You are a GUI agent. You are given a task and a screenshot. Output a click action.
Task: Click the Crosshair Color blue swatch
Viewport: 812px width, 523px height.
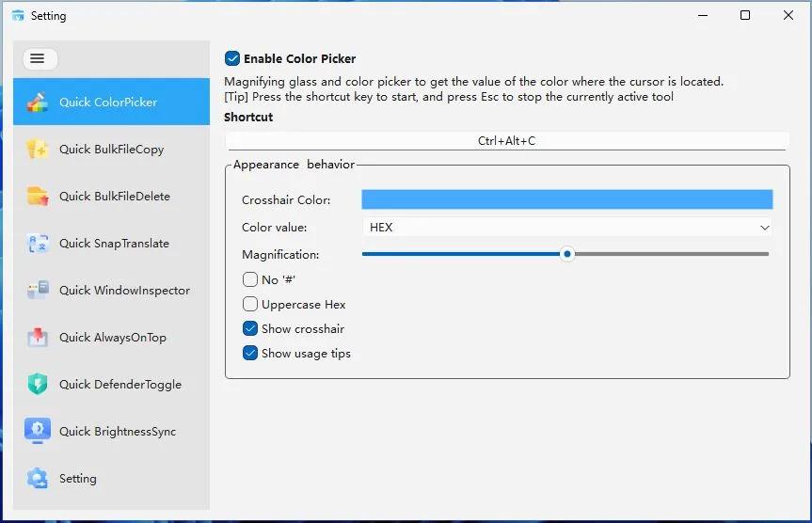coord(566,199)
